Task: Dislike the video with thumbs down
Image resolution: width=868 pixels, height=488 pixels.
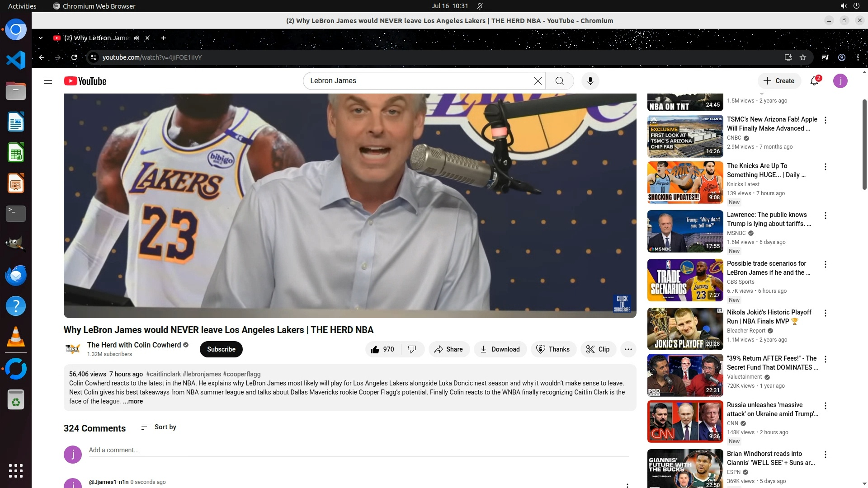Action: click(x=412, y=349)
